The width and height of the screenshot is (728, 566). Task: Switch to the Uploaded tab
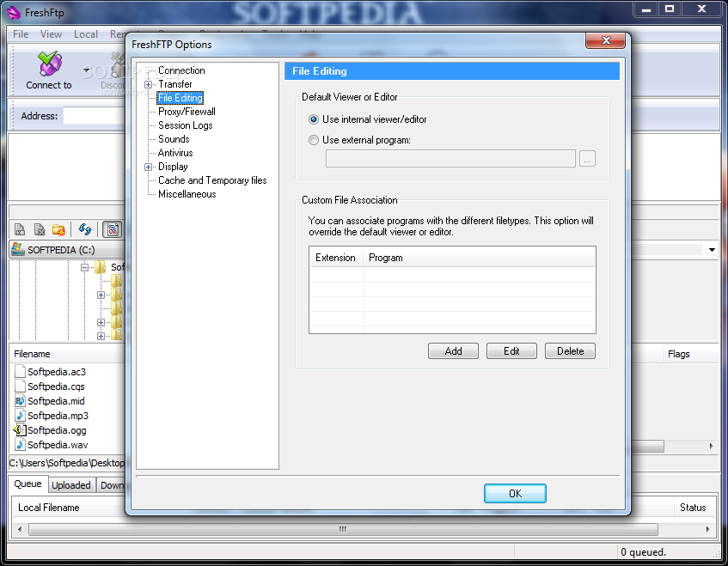pos(71,485)
